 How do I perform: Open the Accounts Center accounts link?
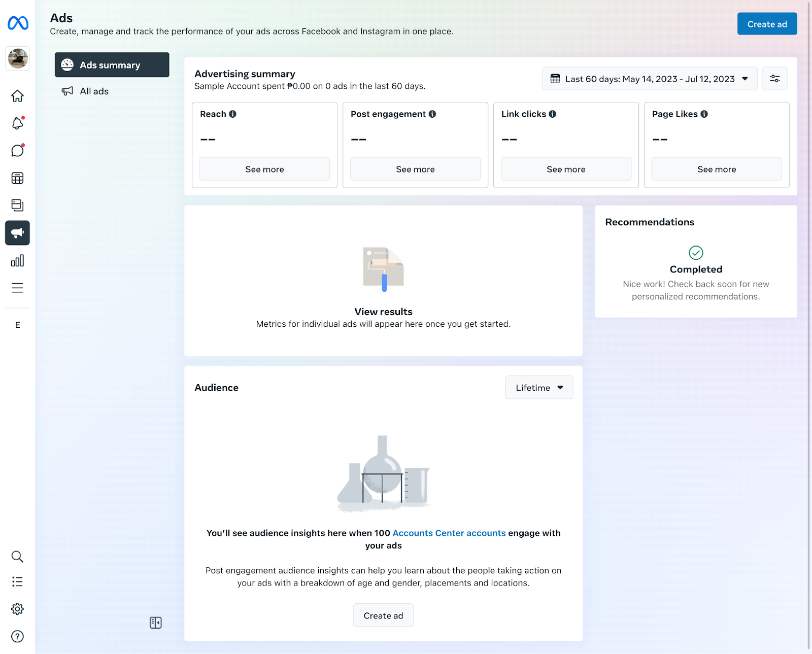(x=449, y=533)
